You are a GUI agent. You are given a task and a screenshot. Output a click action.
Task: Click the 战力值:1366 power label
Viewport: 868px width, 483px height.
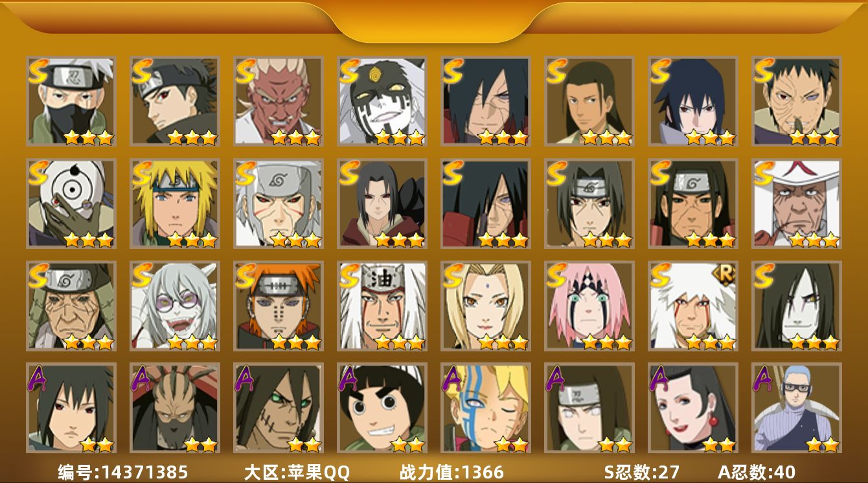(451, 473)
